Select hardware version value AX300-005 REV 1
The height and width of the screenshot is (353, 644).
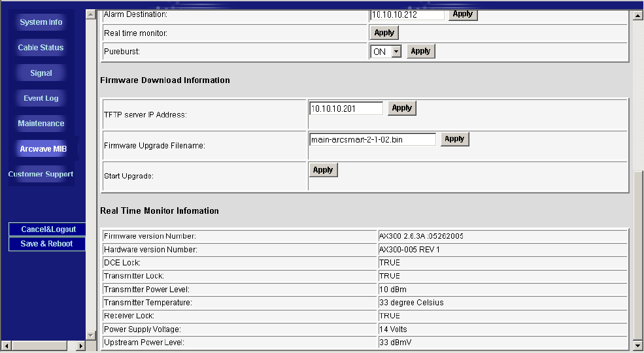pos(409,250)
